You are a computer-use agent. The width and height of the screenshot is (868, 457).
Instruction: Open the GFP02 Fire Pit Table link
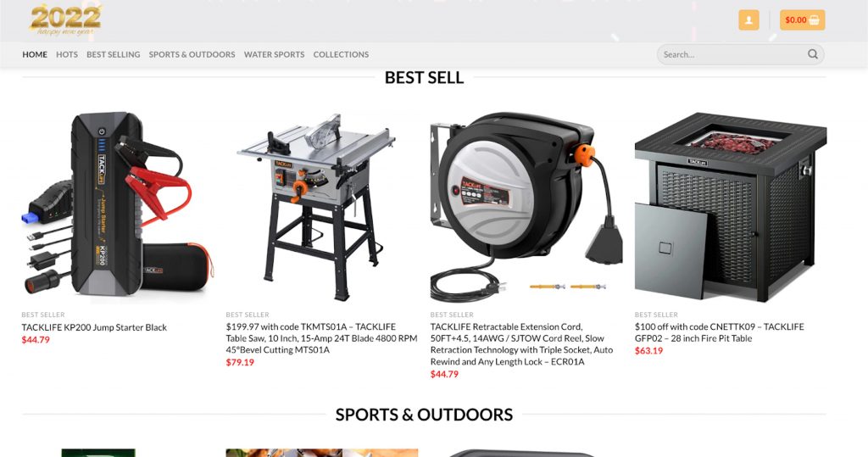coord(720,332)
